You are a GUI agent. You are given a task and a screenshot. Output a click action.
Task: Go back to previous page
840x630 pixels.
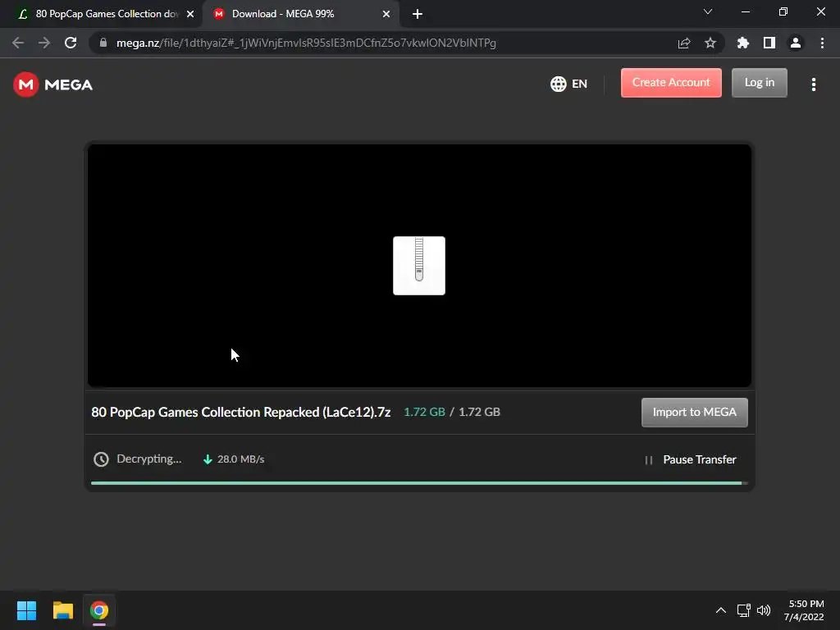pos(18,43)
